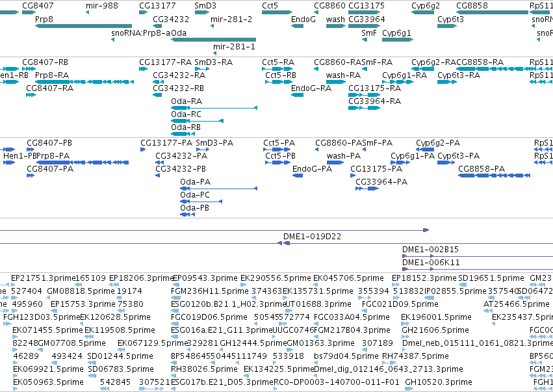
Task: Select the CG33964-RA transcript label
Action: point(374,101)
